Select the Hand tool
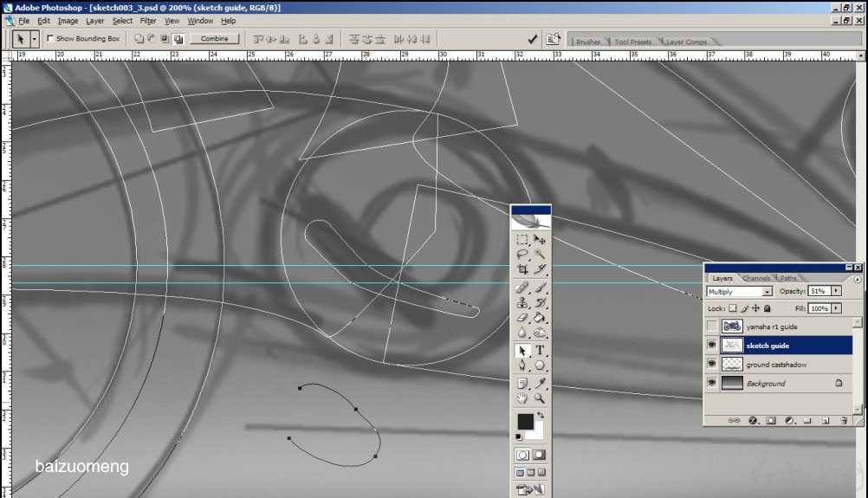 point(521,398)
